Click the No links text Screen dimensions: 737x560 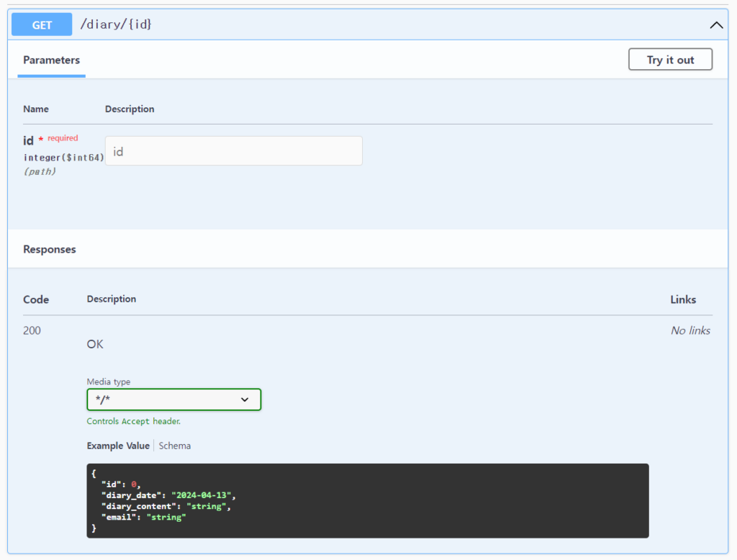(690, 330)
